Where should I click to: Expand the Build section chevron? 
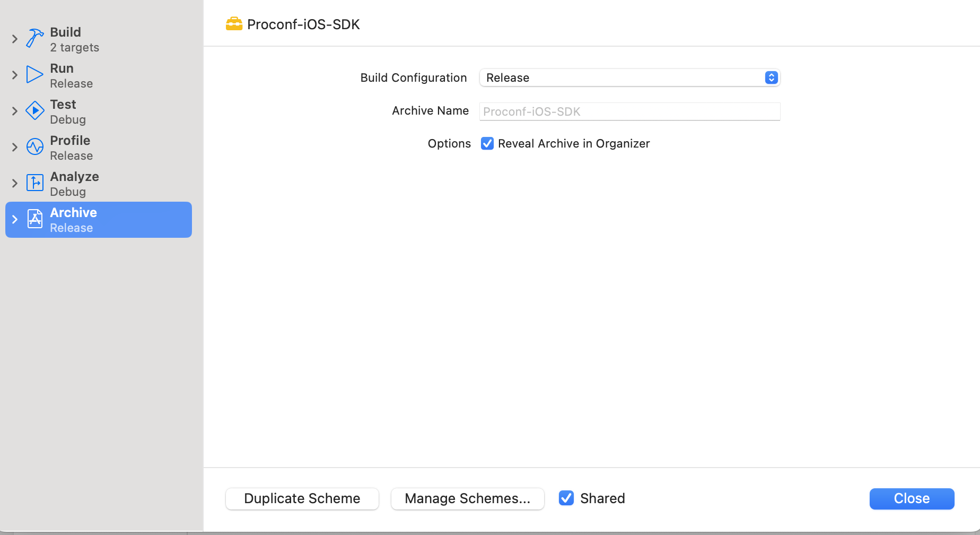pyautogui.click(x=14, y=38)
